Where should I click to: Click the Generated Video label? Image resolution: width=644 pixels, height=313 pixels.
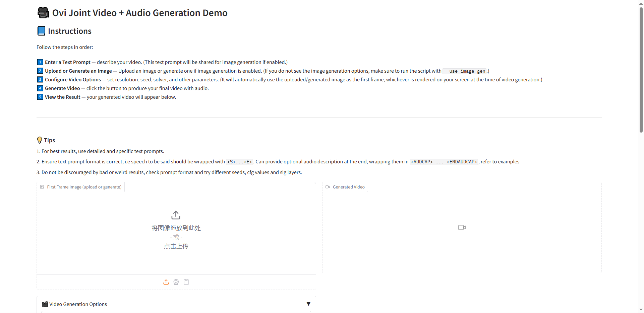[348, 187]
